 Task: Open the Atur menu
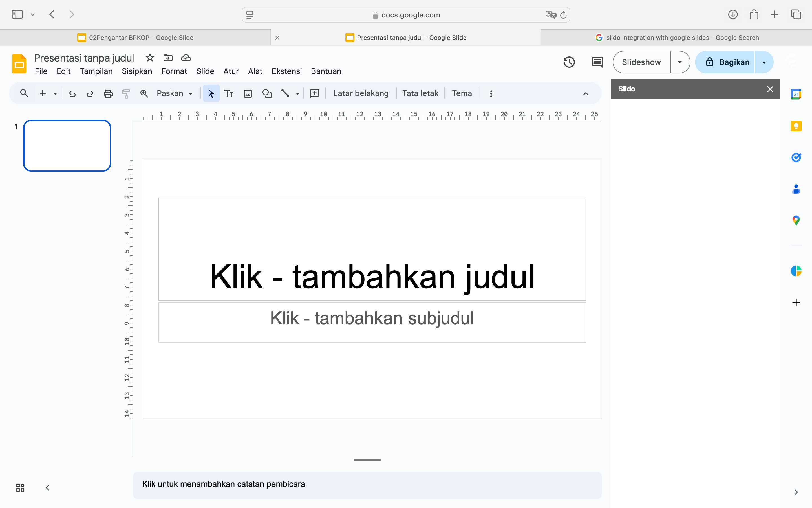click(231, 71)
